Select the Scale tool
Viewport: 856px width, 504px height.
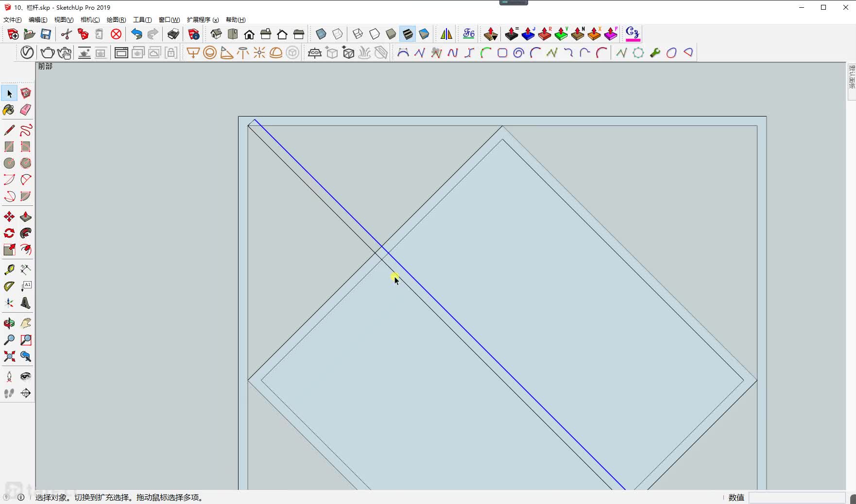[9, 250]
